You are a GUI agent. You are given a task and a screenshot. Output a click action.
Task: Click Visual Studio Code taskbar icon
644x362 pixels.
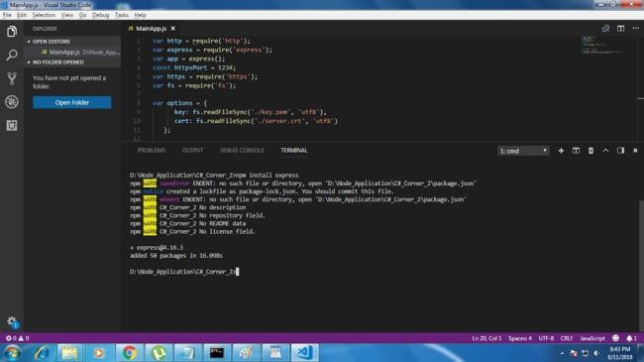pos(305,353)
